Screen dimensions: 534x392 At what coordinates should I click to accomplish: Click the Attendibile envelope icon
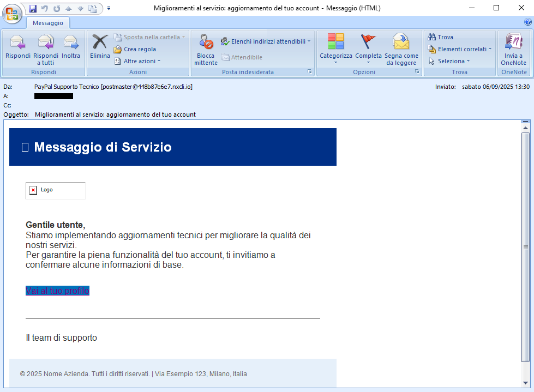pos(225,57)
